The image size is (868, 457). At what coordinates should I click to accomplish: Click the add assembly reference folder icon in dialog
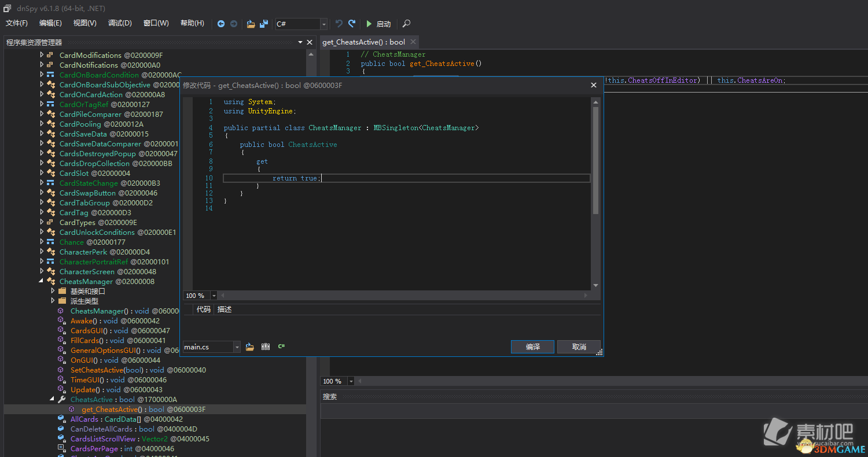(250, 347)
